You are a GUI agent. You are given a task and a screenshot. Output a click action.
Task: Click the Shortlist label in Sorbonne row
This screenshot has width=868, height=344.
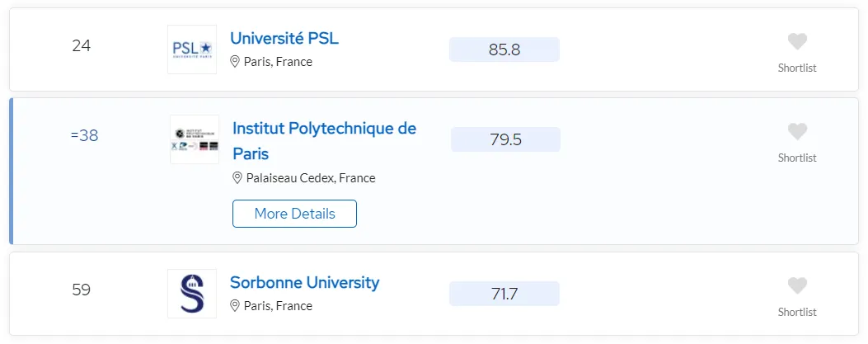[x=797, y=313]
